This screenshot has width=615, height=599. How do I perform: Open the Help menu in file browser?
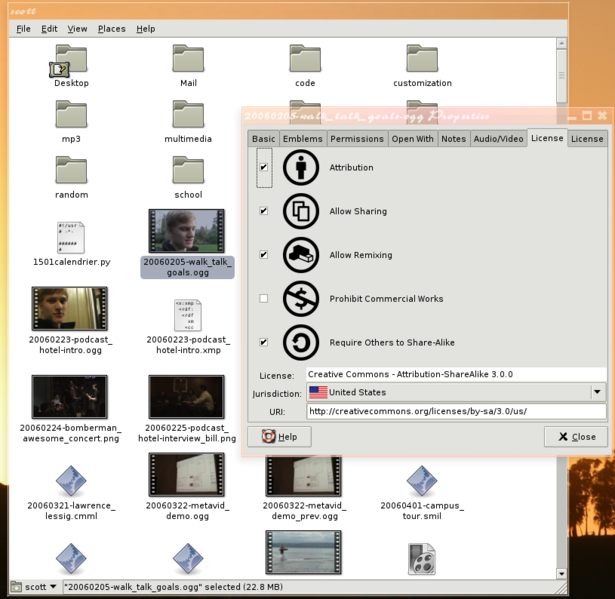click(x=146, y=29)
